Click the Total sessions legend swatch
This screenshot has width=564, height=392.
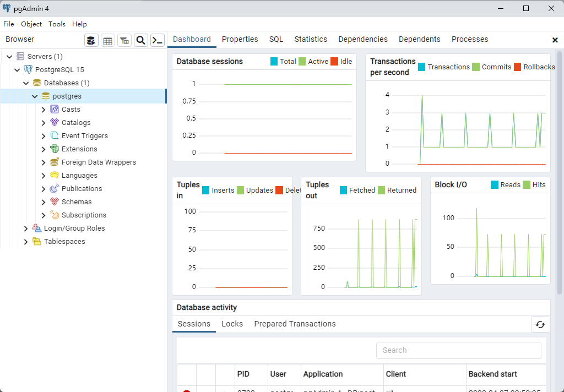tap(274, 62)
